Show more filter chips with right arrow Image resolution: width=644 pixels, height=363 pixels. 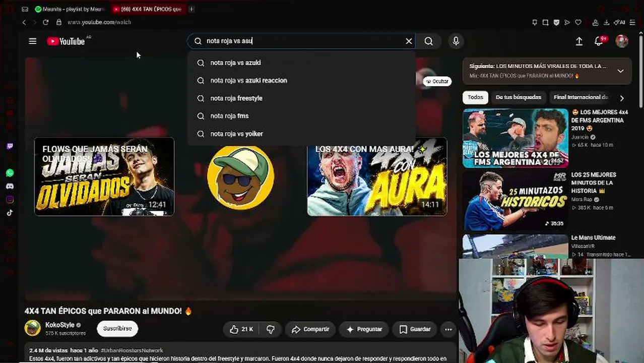click(x=621, y=98)
